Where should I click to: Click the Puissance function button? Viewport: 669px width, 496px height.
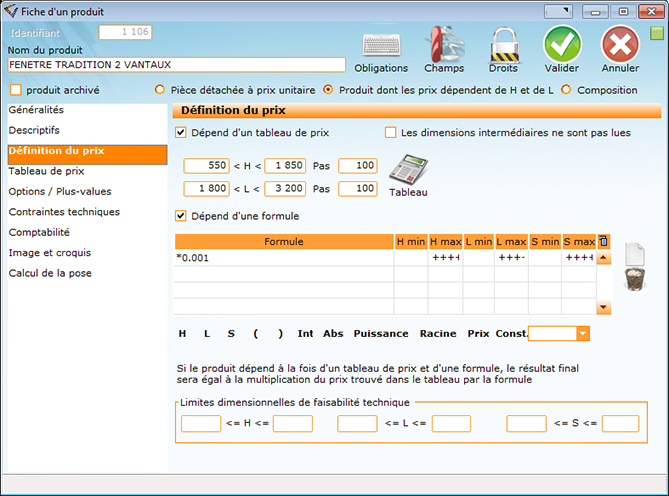point(381,334)
